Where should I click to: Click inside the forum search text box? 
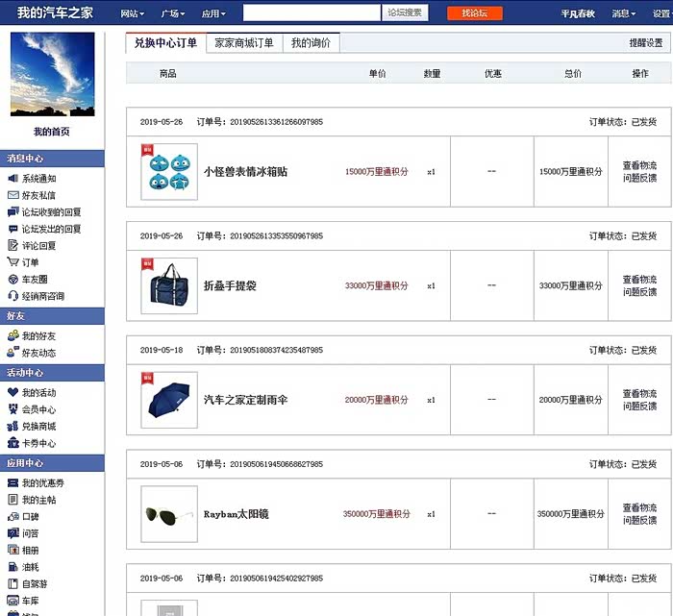[x=312, y=13]
